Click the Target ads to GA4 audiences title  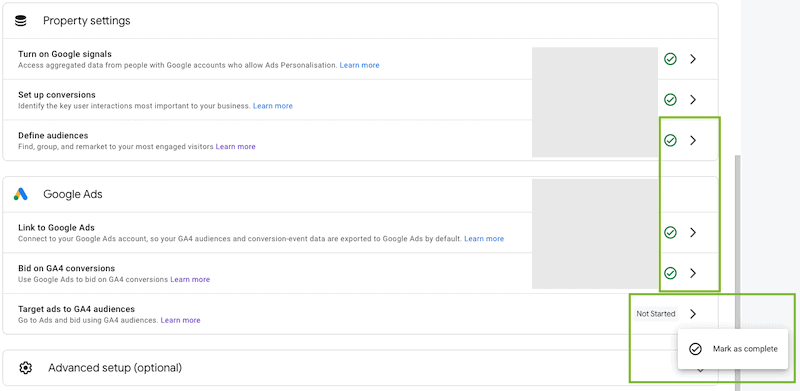pos(77,309)
